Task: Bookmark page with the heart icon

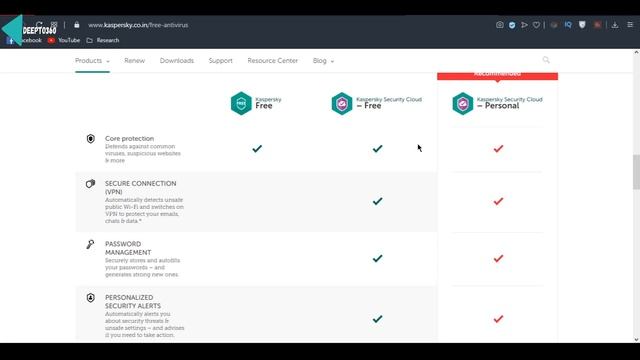Action: 536,25
